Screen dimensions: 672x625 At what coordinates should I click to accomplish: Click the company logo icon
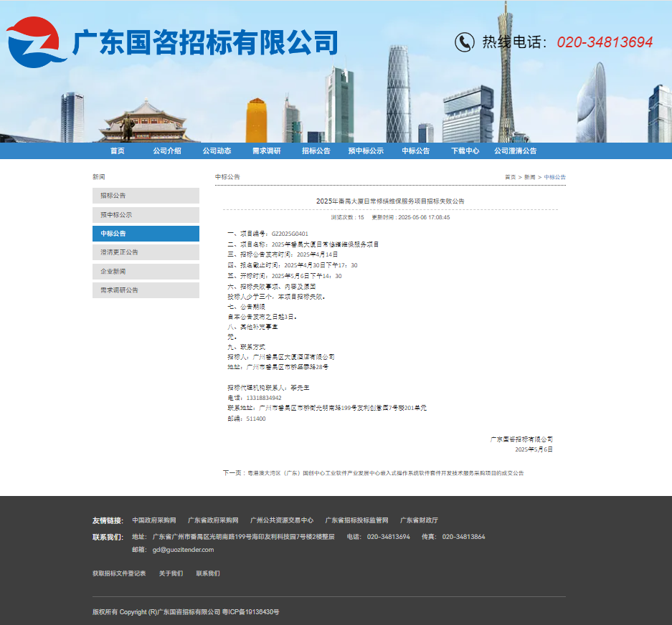tap(32, 42)
